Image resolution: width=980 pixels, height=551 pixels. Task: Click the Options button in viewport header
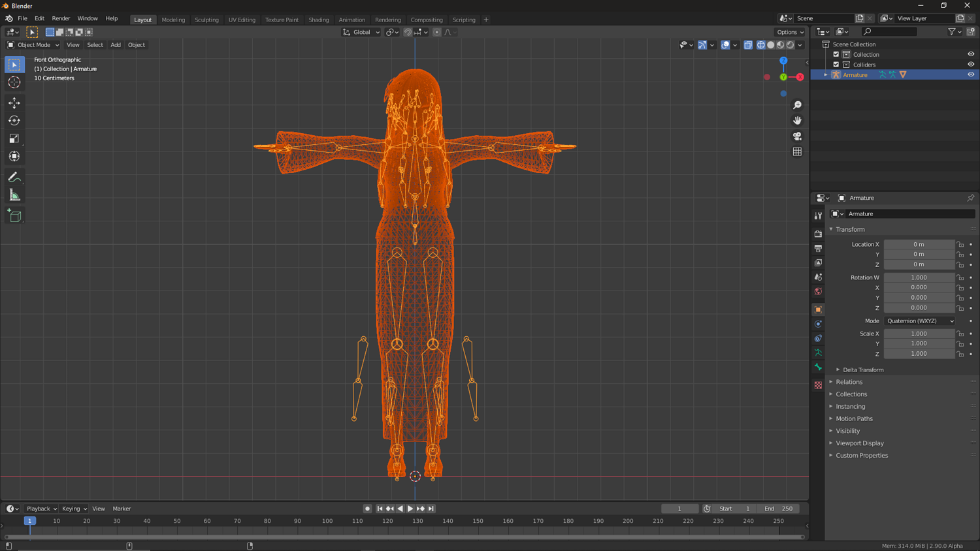click(x=790, y=32)
